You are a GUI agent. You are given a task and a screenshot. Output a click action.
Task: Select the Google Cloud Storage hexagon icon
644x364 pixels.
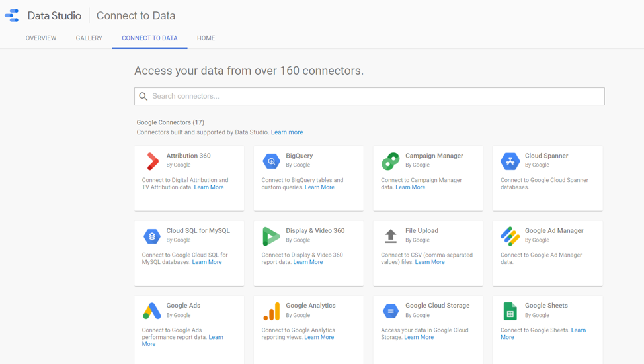point(391,311)
